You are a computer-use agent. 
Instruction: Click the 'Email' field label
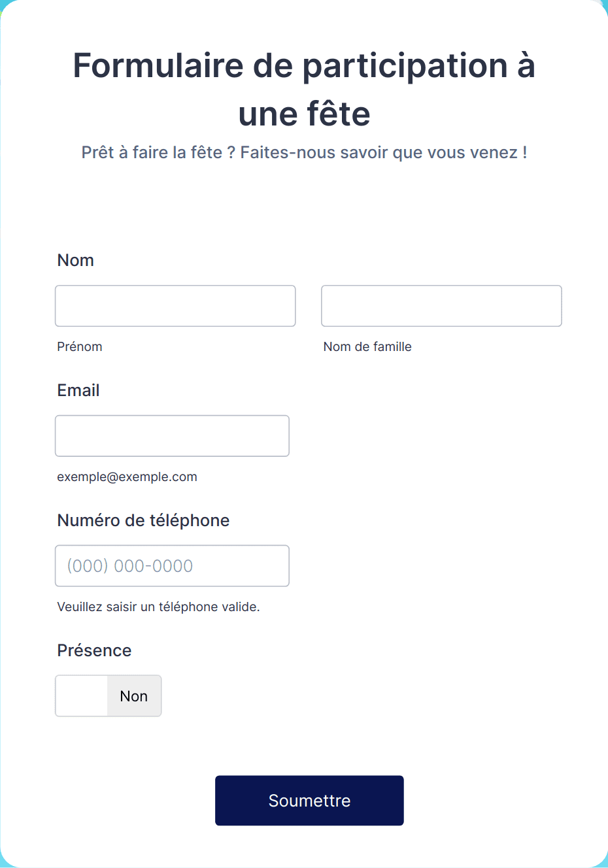pyautogui.click(x=78, y=390)
